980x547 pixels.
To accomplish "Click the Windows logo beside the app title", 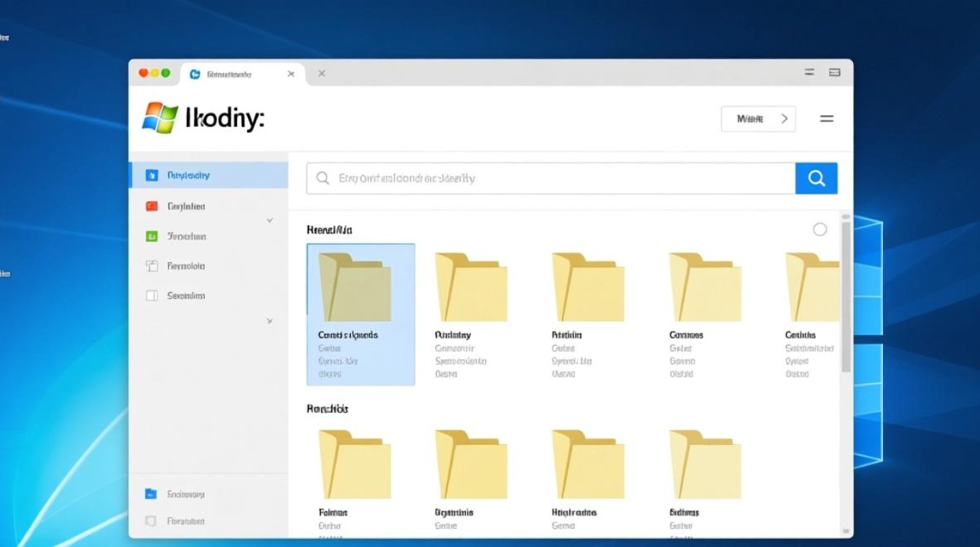I will pos(160,117).
